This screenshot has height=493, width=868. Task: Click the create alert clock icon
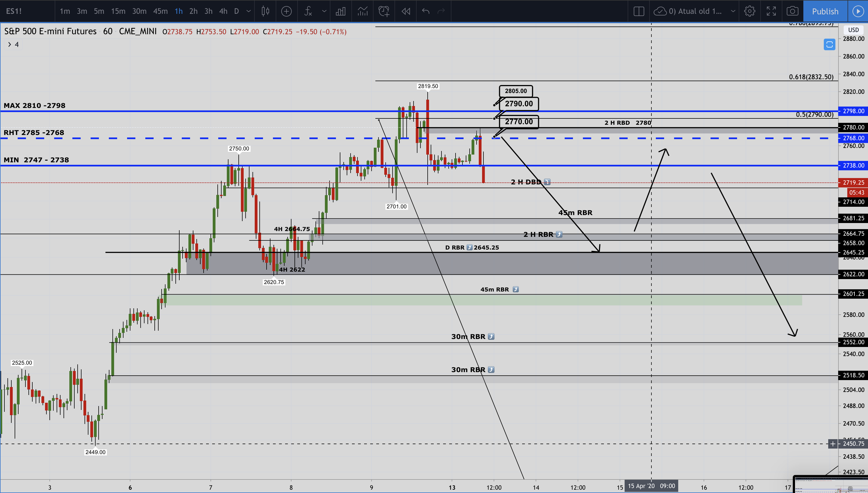click(384, 11)
